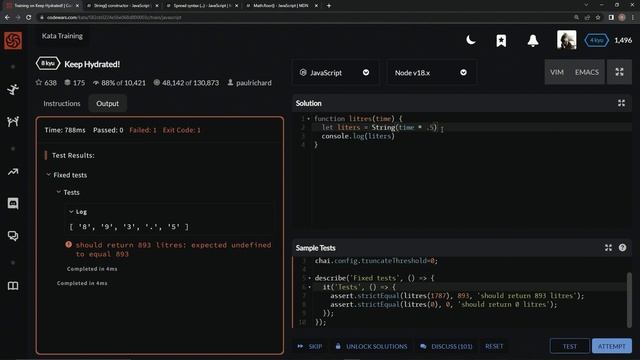This screenshot has width=640, height=360.
Task: Open the Leaderboard trending arrow icon
Action: [13, 172]
